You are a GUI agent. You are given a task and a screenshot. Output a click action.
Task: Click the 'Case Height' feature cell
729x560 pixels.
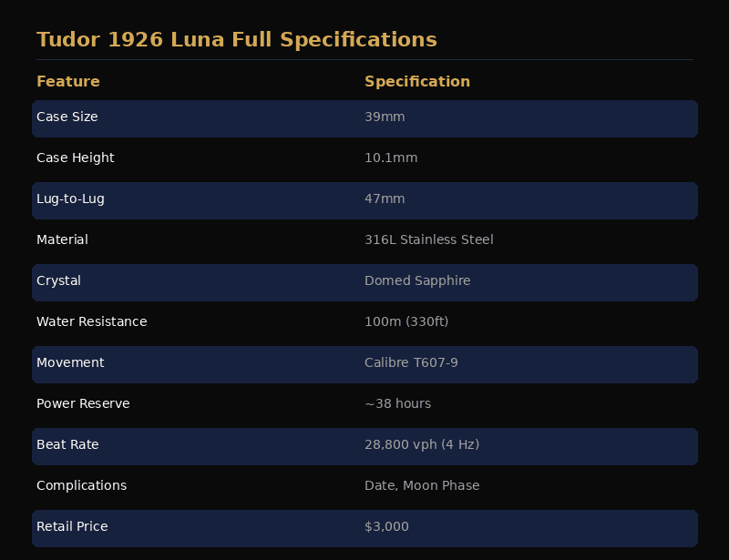tap(76, 158)
